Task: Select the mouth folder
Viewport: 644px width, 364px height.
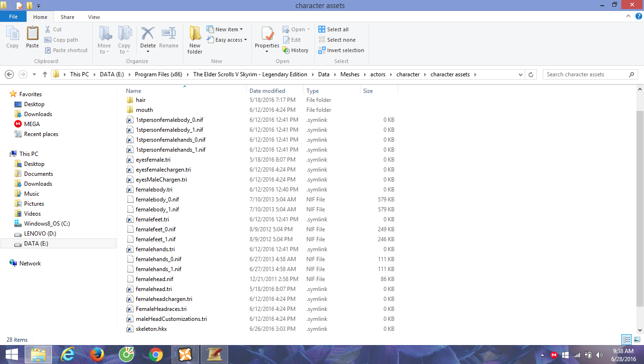Action: (144, 110)
